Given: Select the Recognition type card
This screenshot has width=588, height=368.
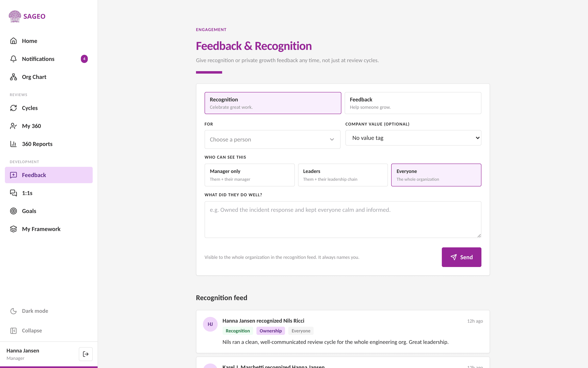Looking at the screenshot, I should [x=273, y=103].
